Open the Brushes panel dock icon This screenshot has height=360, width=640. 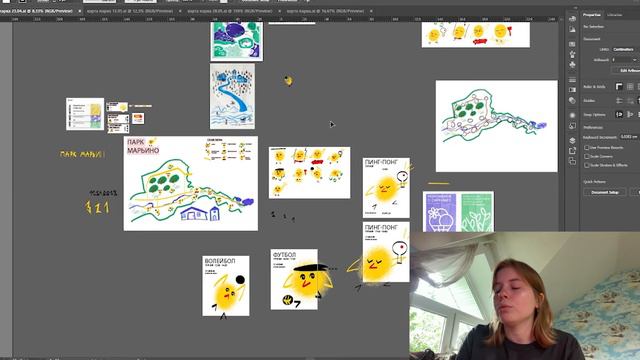[x=572, y=54]
